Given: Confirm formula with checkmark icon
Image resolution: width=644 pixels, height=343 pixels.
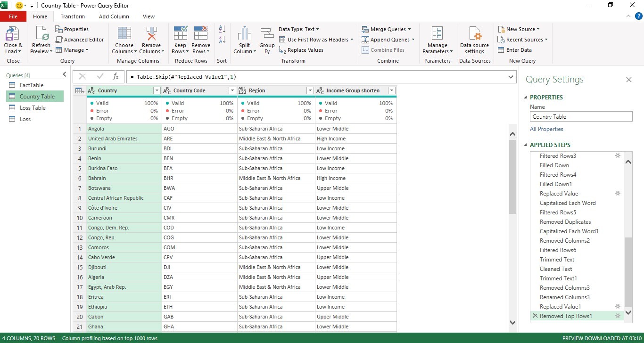Looking at the screenshot, I should coord(100,76).
